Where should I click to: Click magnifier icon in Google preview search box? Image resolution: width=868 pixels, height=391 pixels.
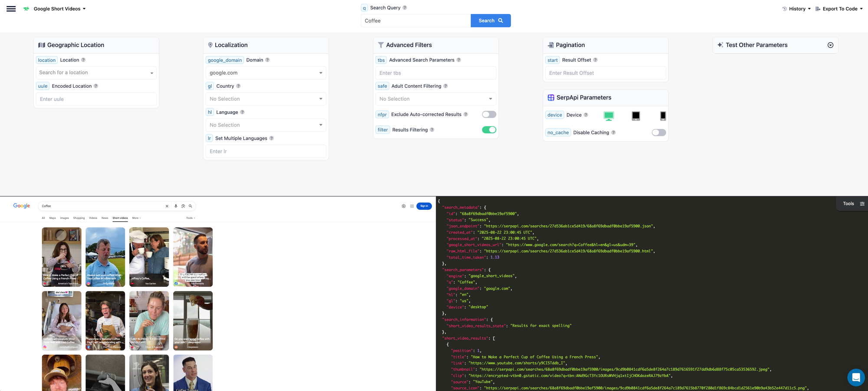tap(190, 206)
